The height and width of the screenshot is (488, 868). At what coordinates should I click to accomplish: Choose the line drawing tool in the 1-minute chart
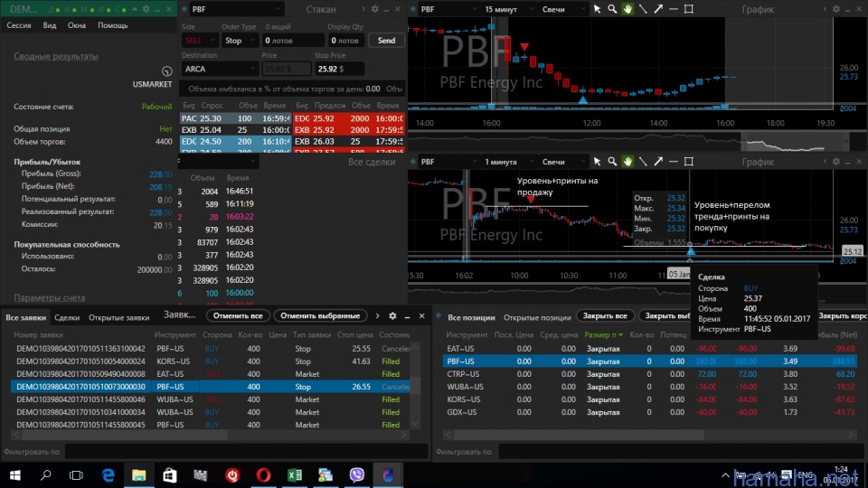point(643,162)
